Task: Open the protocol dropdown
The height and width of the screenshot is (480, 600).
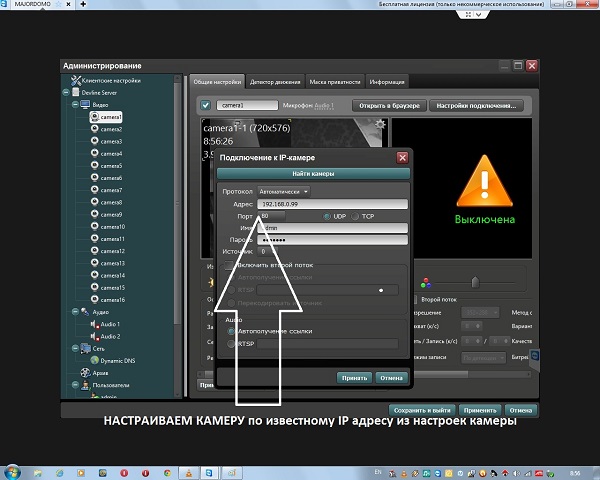Action: coord(284,191)
